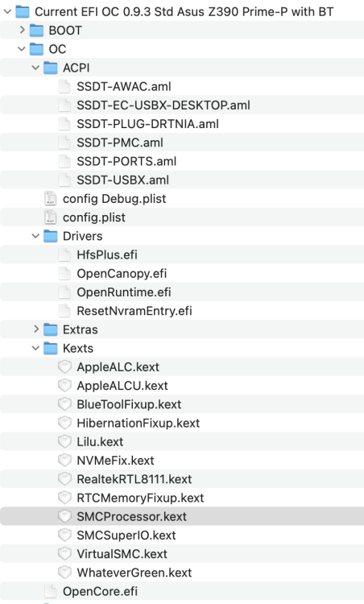The image size is (364, 604).
Task: Click the VirtualSMC.kext shield icon
Action: [64, 553]
